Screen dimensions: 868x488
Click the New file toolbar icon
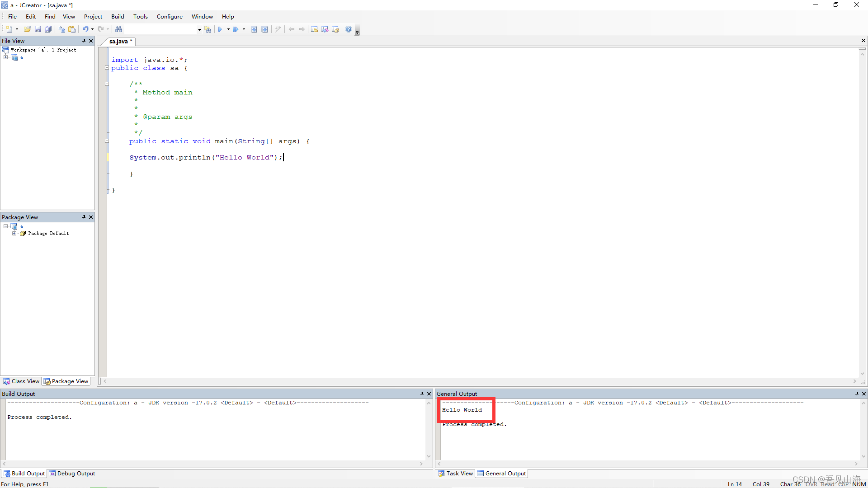click(x=9, y=29)
